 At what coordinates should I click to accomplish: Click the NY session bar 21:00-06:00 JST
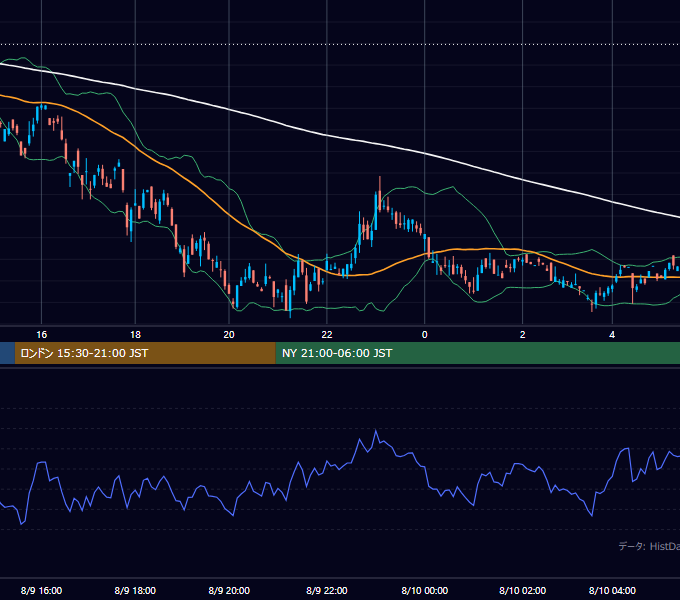tap(477, 353)
